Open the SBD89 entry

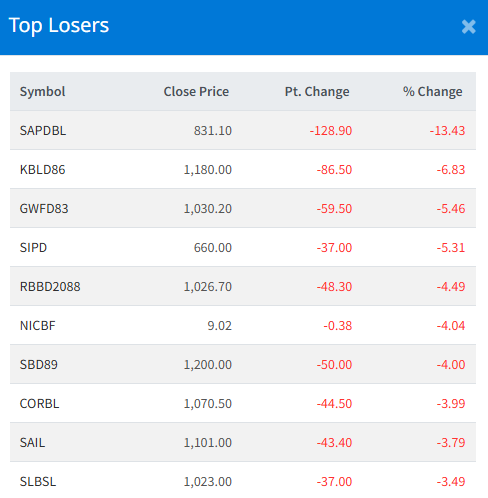(39, 364)
